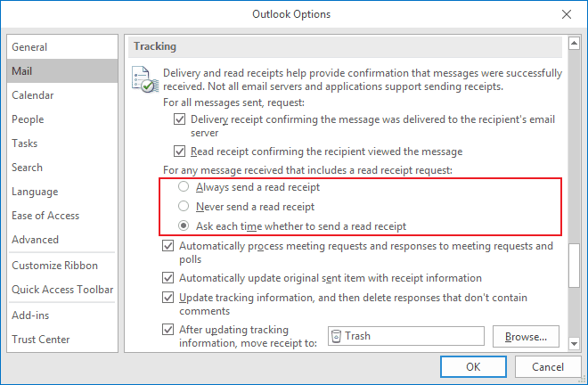
Task: Open Advanced options category
Action: click(x=62, y=240)
